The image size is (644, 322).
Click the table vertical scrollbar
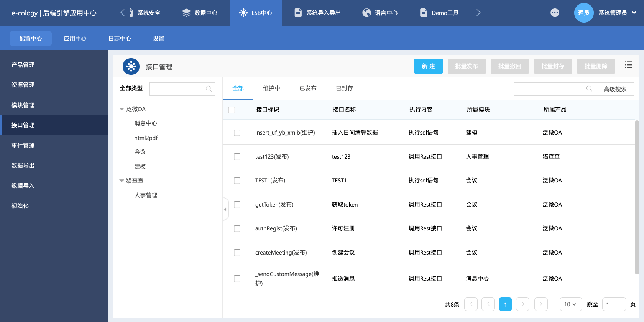[x=637, y=197]
